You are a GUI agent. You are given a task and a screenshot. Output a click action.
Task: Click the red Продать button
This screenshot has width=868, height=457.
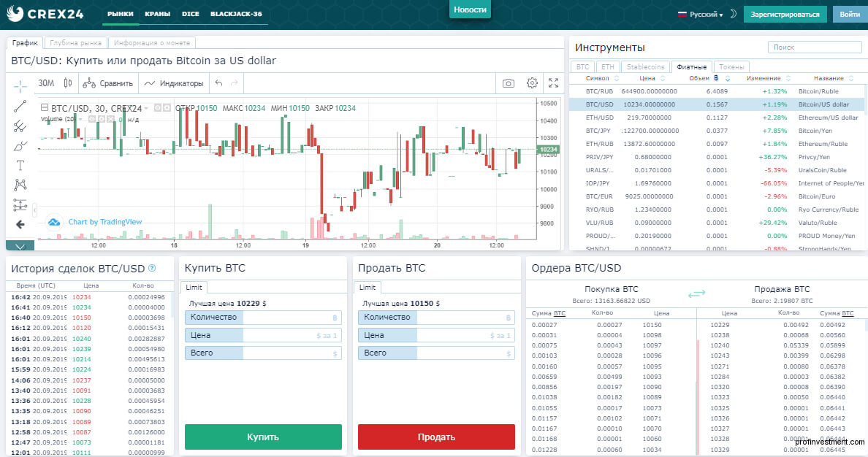click(x=436, y=437)
